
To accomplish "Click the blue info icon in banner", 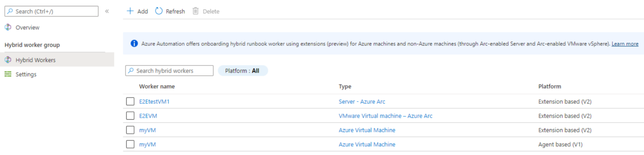I will click(134, 43).
